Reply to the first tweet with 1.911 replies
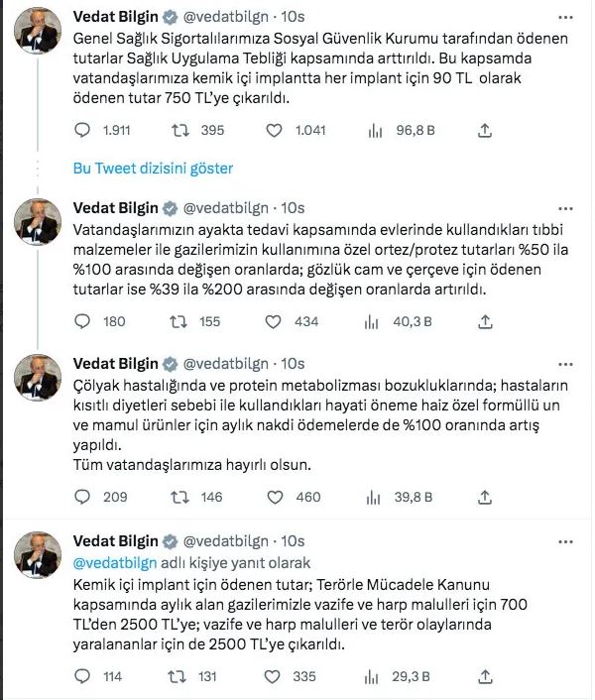The width and height of the screenshot is (595, 700). (x=82, y=130)
